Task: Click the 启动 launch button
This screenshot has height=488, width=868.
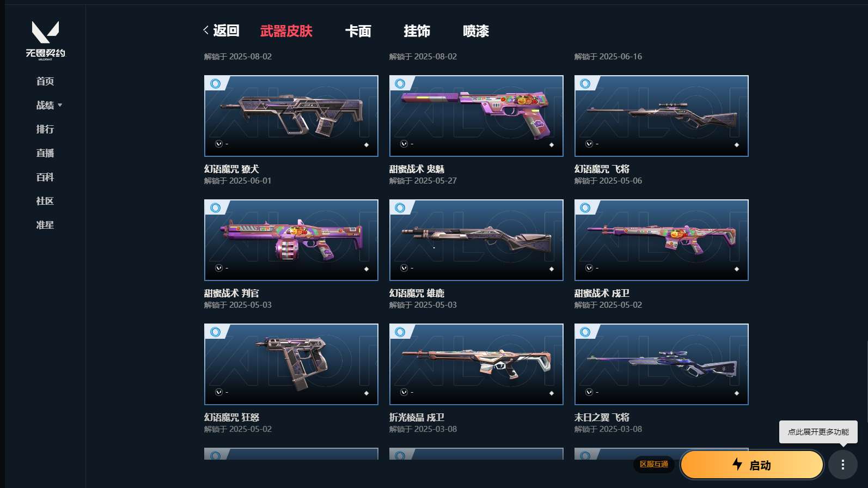Action: pyautogui.click(x=752, y=465)
